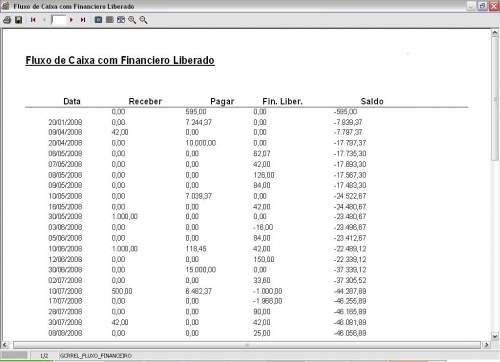Save the report with the floppy icon
This screenshot has height=362, width=500.
pos(19,20)
